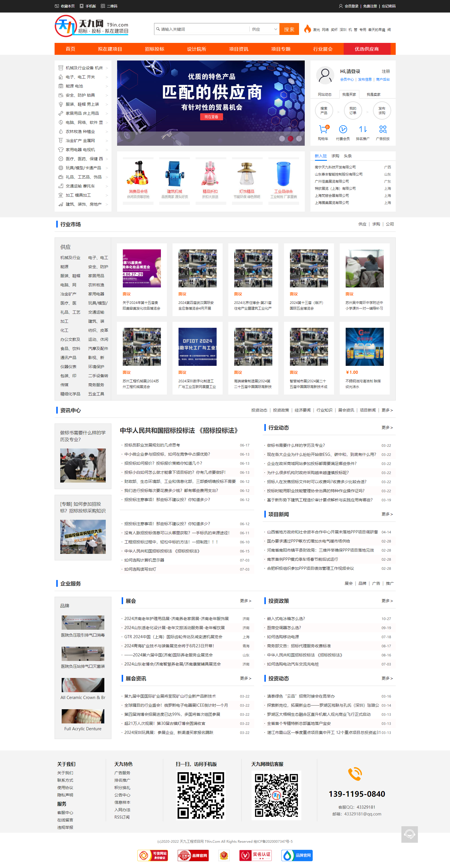Click the user avatar icon
This screenshot has width=450, height=868.
pyautogui.click(x=325, y=76)
